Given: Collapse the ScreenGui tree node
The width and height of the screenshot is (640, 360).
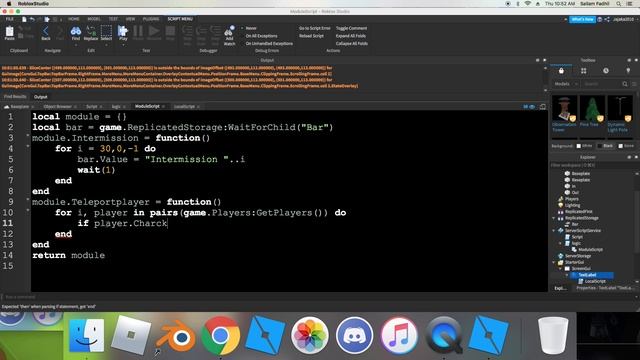Looking at the screenshot, I should click(x=560, y=269).
